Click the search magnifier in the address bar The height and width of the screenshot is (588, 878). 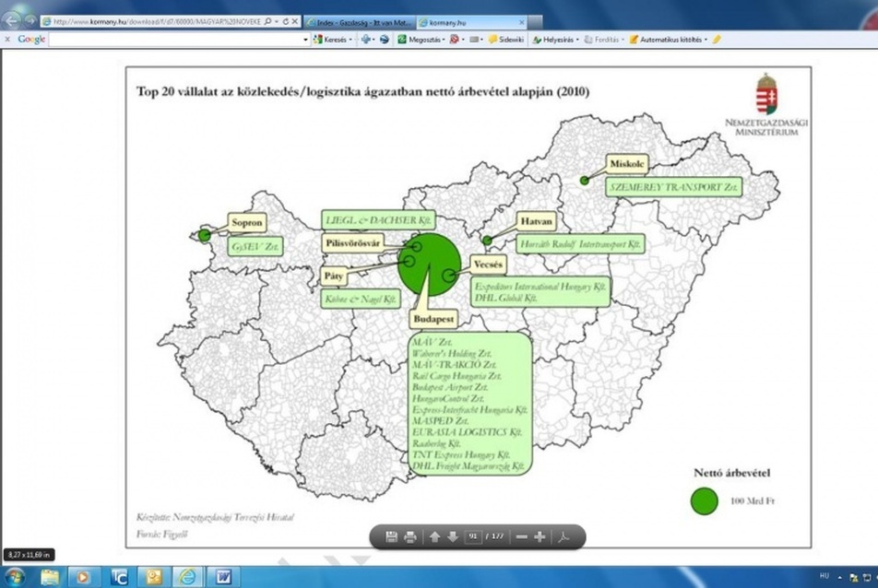(x=268, y=22)
